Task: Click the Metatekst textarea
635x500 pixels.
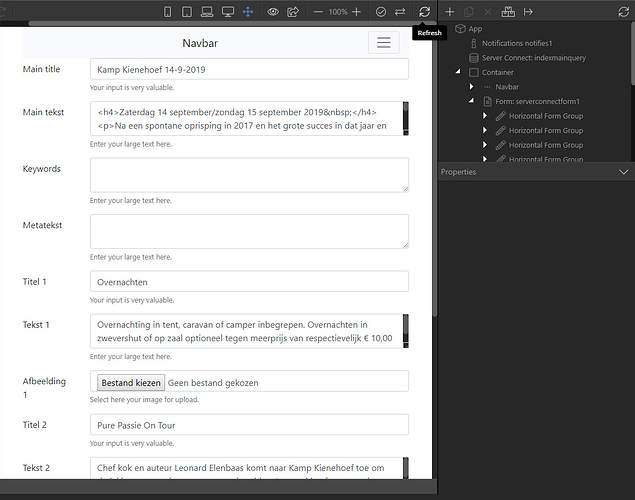Action: coord(249,232)
